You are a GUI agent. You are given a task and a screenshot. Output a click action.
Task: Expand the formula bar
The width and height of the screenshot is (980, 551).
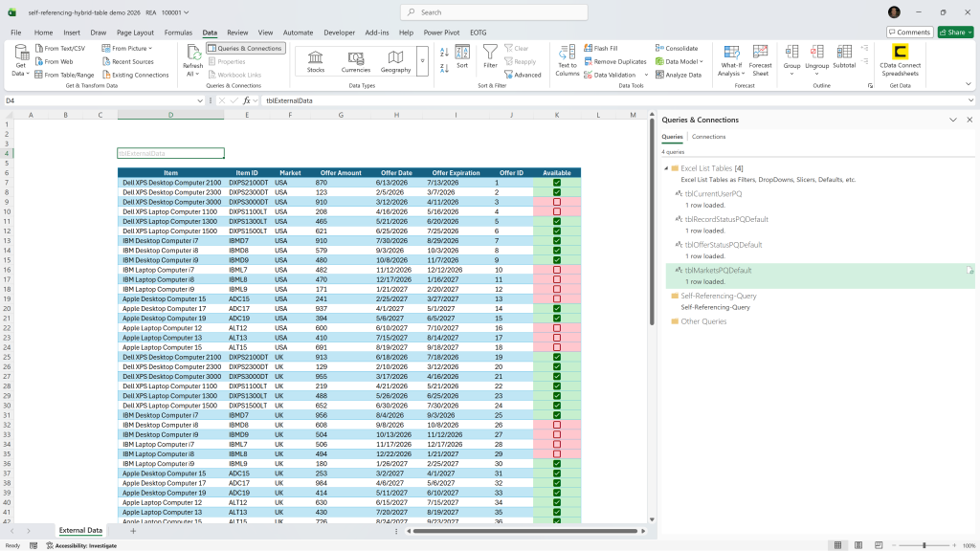970,100
